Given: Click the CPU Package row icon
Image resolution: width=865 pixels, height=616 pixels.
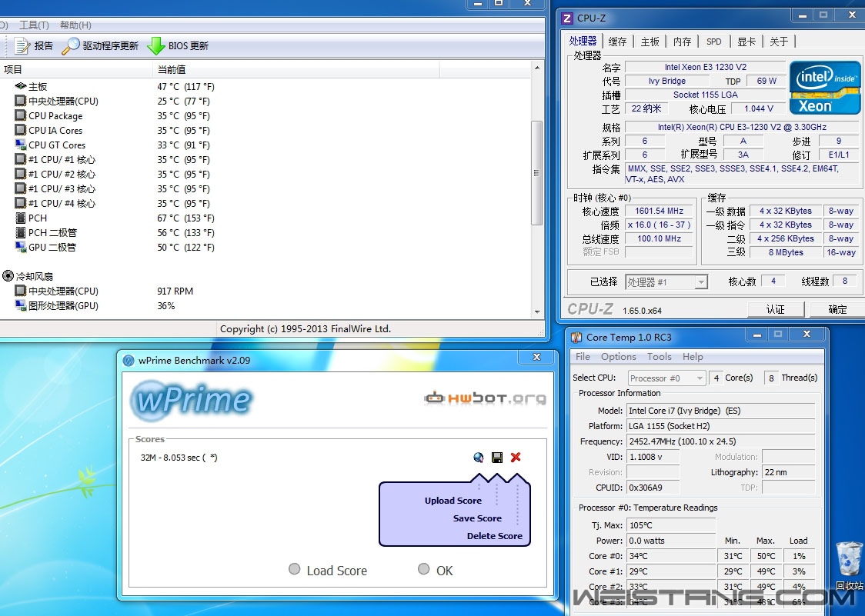Looking at the screenshot, I should tap(21, 115).
